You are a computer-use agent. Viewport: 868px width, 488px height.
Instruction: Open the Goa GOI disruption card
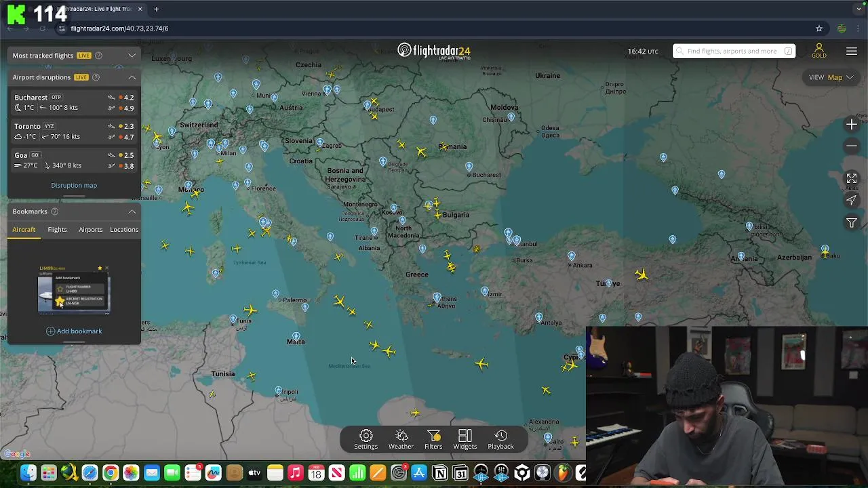tap(74, 161)
